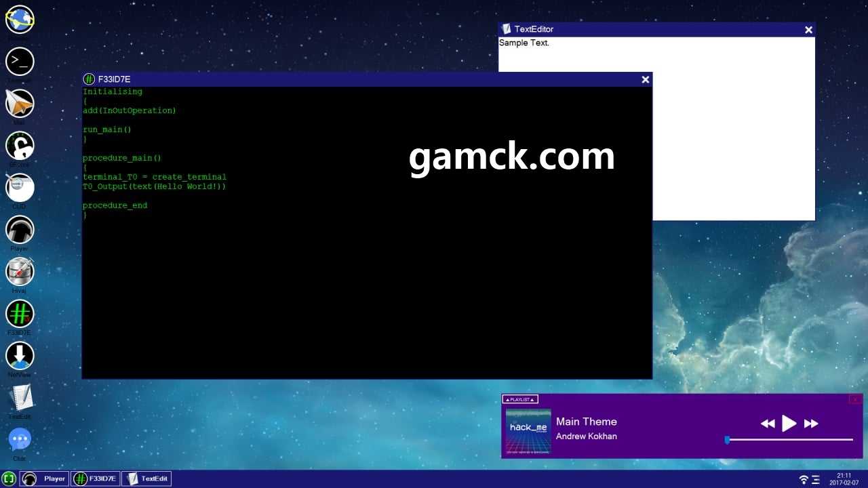Click the hack_me album cover thumbnail
Viewport: 868px width, 488px height.
click(528, 432)
